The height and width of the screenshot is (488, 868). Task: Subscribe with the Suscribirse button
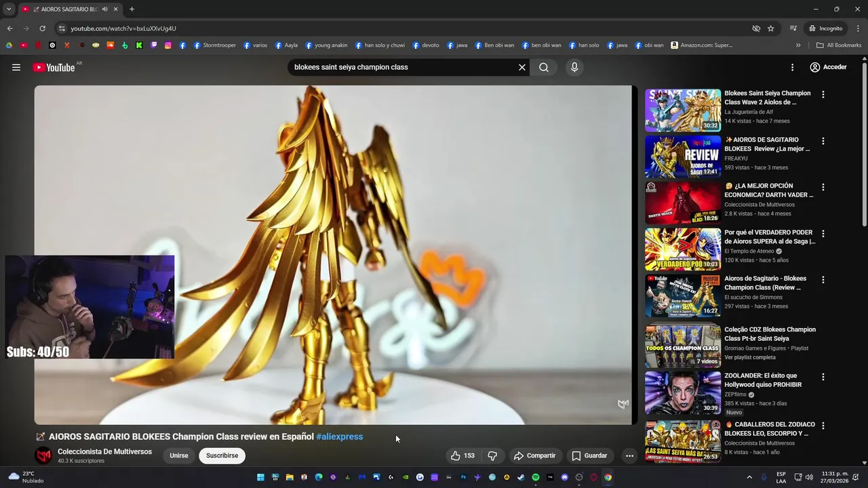tap(222, 455)
